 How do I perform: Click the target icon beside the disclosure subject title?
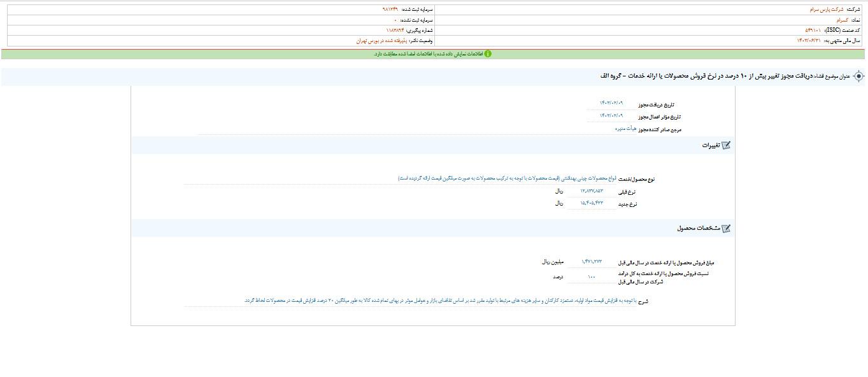[x=858, y=76]
